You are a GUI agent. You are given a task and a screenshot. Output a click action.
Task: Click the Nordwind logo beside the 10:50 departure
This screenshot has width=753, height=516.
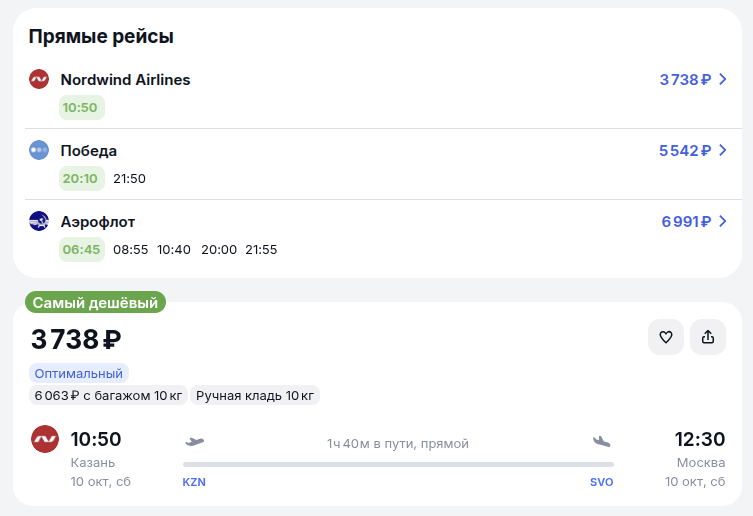[x=45, y=439]
